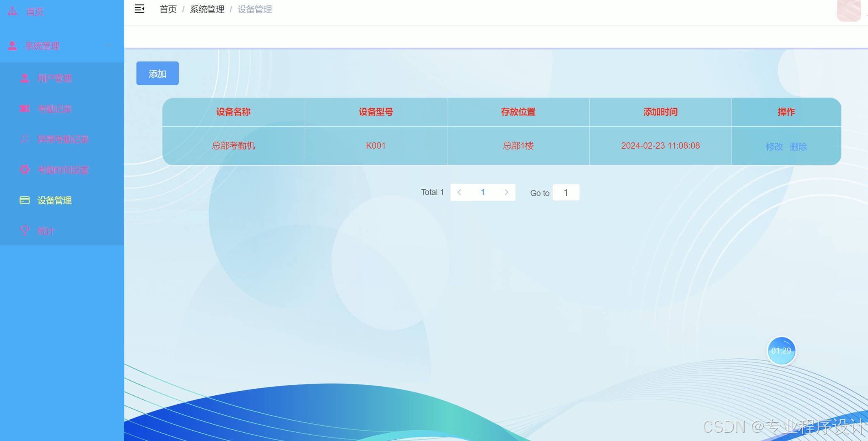868x441 pixels.
Task: Go to 考勤记录 page
Action: tap(62, 109)
